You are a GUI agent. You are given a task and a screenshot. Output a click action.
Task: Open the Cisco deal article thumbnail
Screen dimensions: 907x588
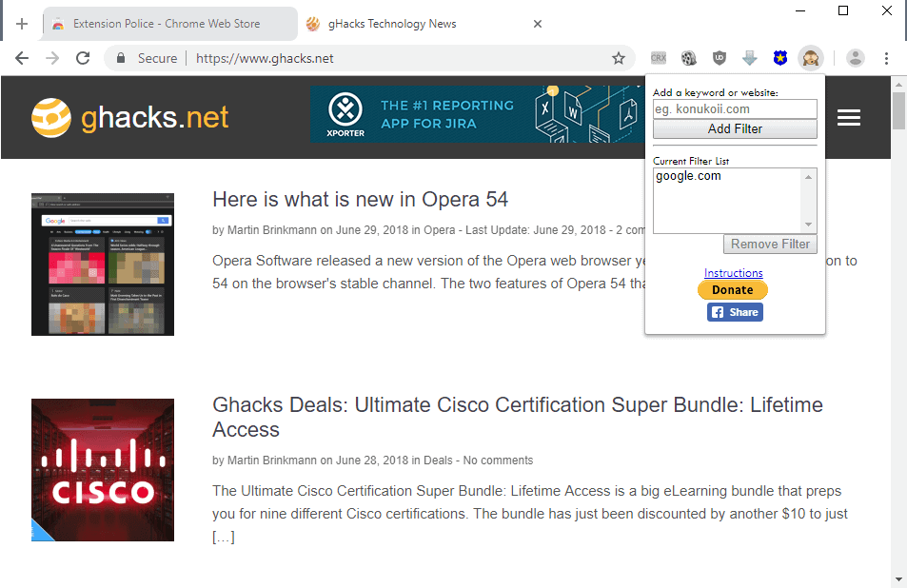[103, 470]
